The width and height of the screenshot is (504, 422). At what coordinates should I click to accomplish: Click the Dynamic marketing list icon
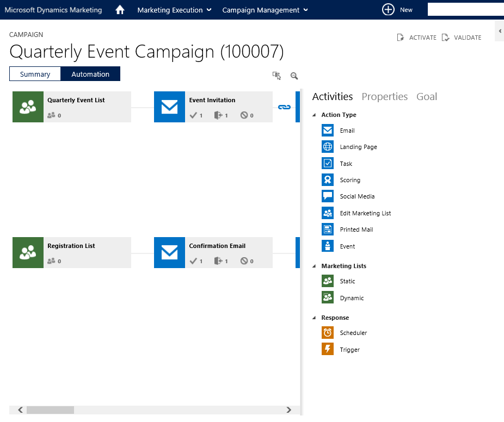click(x=328, y=298)
